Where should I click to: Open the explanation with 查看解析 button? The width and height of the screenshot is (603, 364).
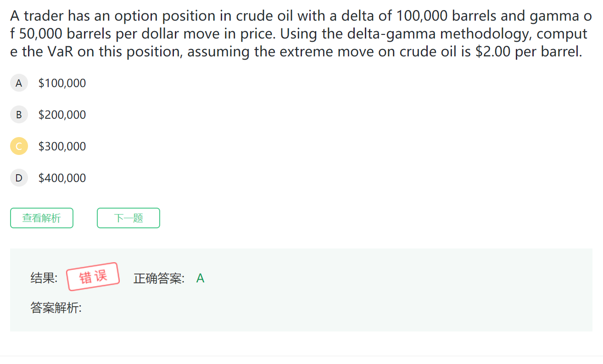(42, 218)
